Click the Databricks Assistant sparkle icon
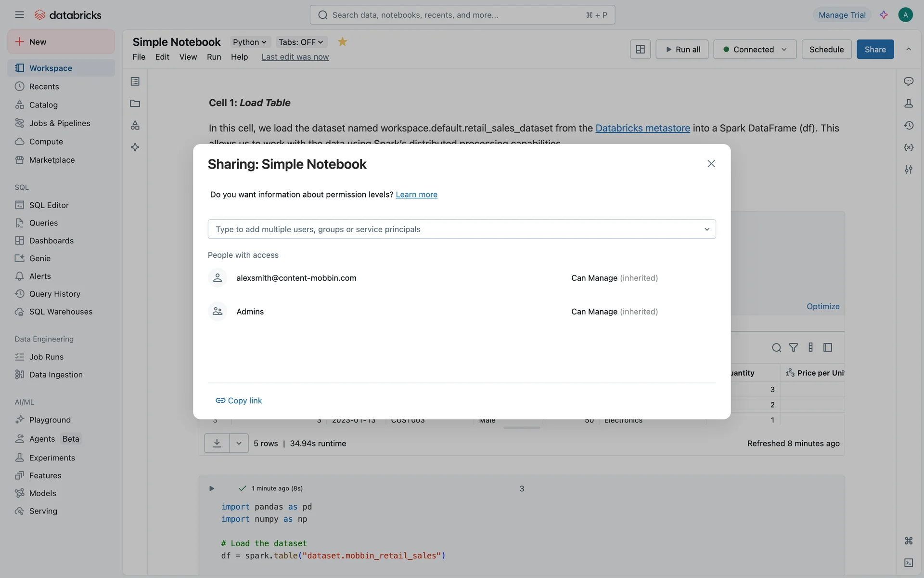The height and width of the screenshot is (578, 924). point(884,15)
